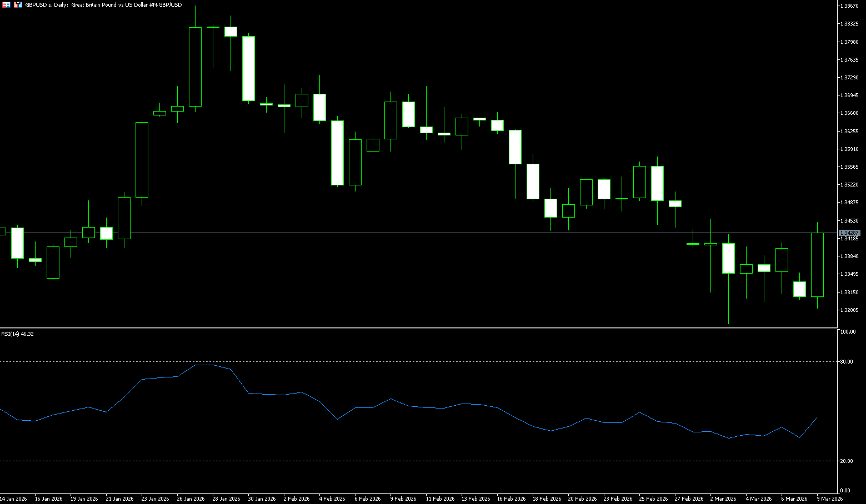Image resolution: width=866 pixels, height=504 pixels.
Task: Click the 18 Feb 2026 date label
Action: pyautogui.click(x=547, y=499)
